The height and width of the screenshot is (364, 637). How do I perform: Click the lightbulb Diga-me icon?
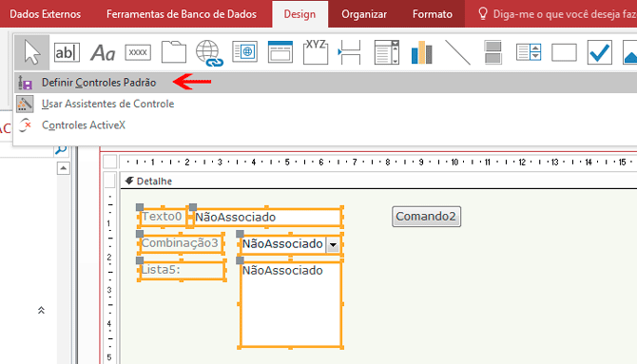(x=483, y=14)
